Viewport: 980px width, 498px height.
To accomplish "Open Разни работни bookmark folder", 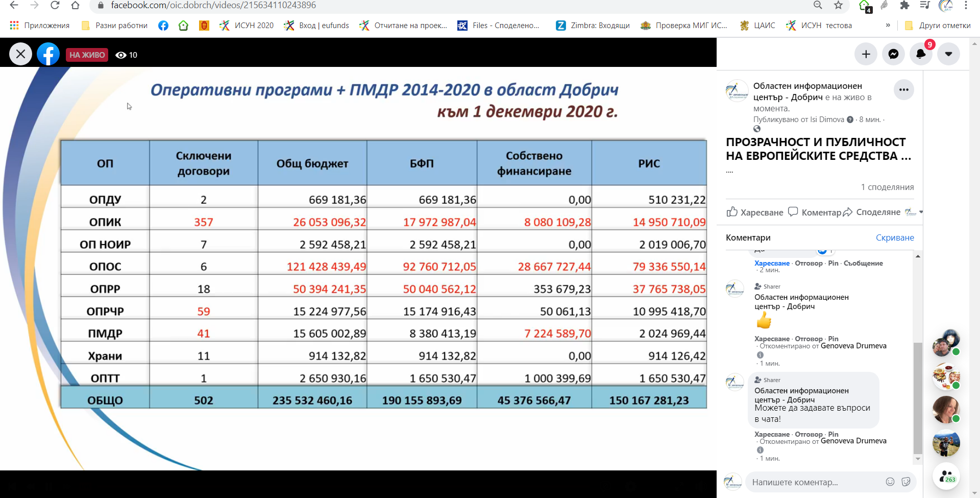I will click(x=115, y=26).
